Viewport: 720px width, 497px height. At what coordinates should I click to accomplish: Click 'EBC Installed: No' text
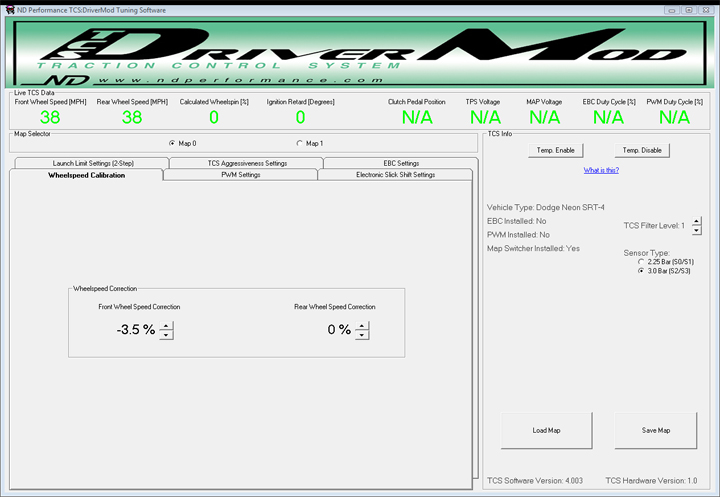(517, 221)
